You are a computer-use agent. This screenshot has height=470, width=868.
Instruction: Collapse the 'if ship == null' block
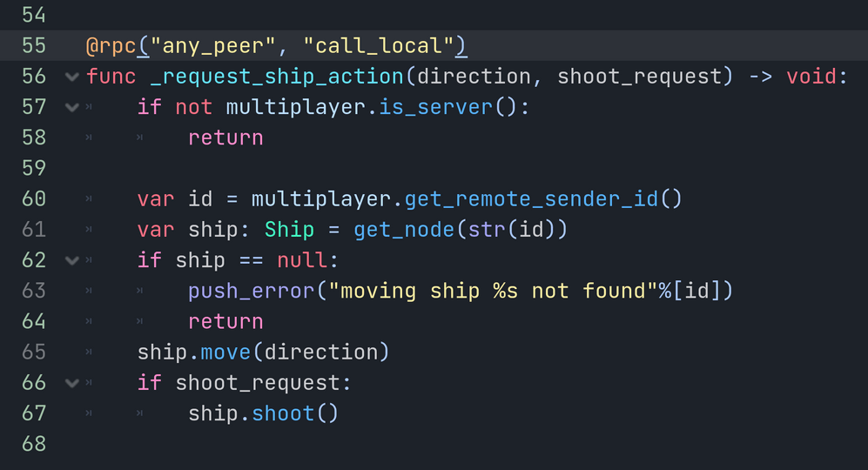point(71,260)
